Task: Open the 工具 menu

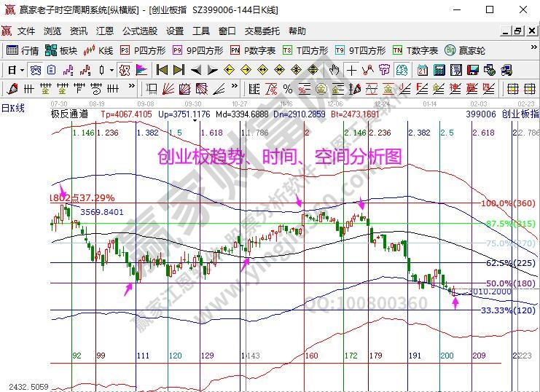Action: pyautogui.click(x=201, y=31)
